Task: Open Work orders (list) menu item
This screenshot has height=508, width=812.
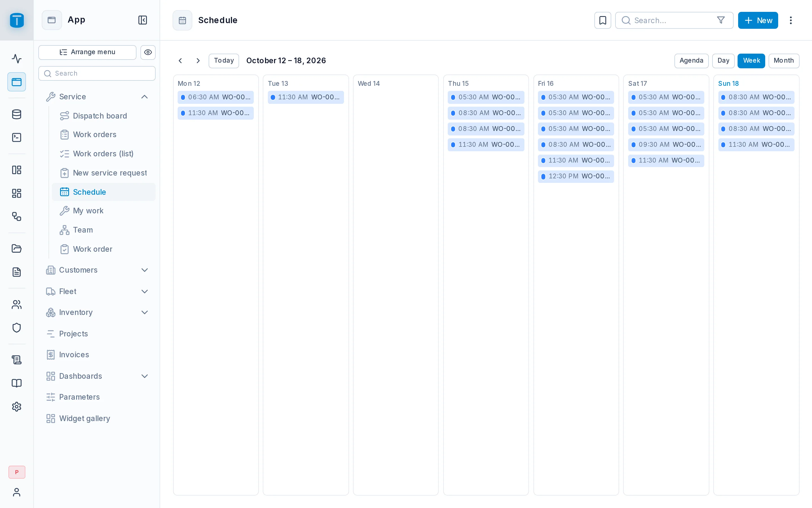Action: pos(104,154)
